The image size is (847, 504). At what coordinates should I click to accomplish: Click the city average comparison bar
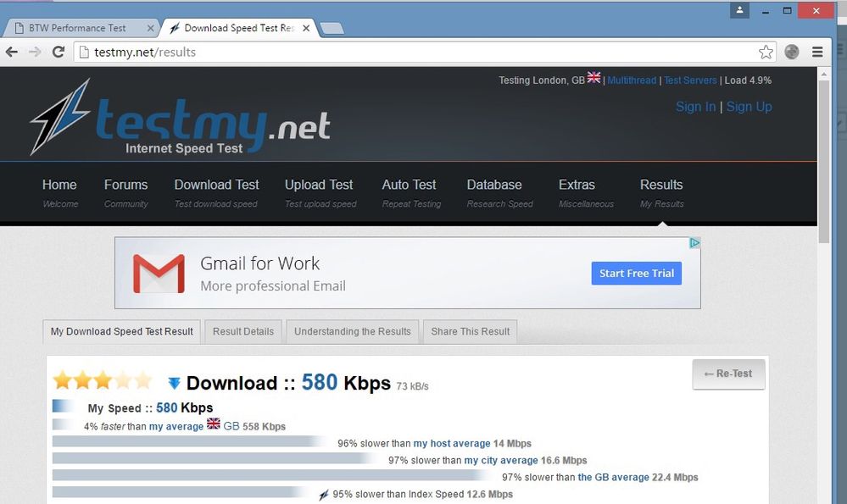coord(215,458)
